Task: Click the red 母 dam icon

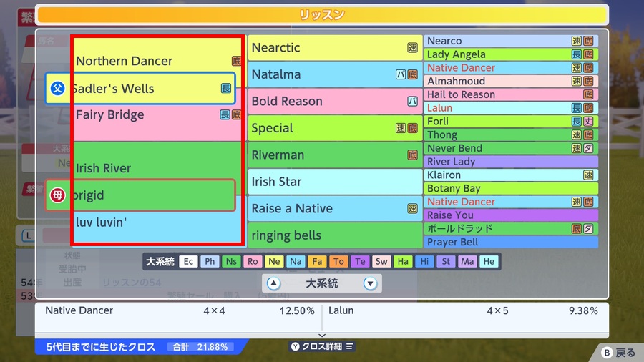Action: 57,195
